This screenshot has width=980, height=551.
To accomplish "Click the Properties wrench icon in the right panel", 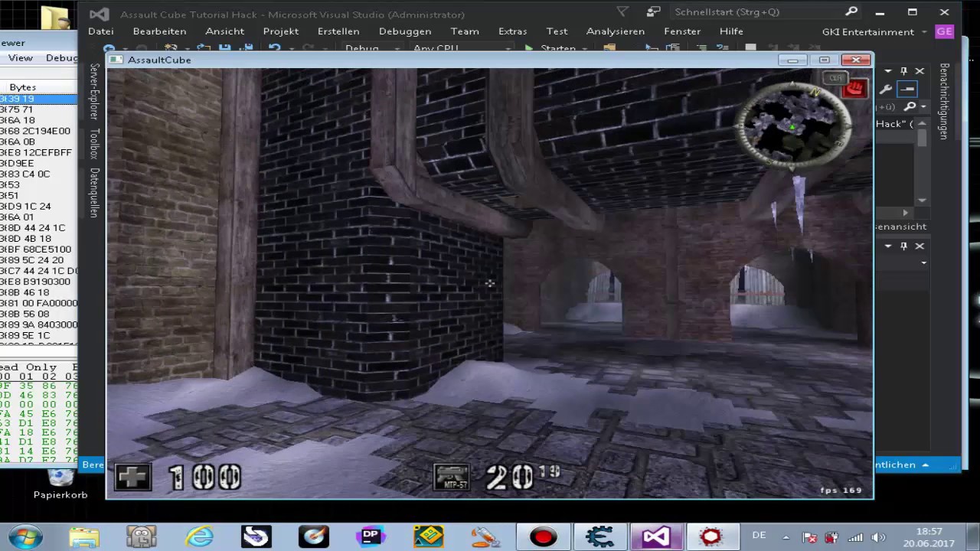I will (x=886, y=90).
